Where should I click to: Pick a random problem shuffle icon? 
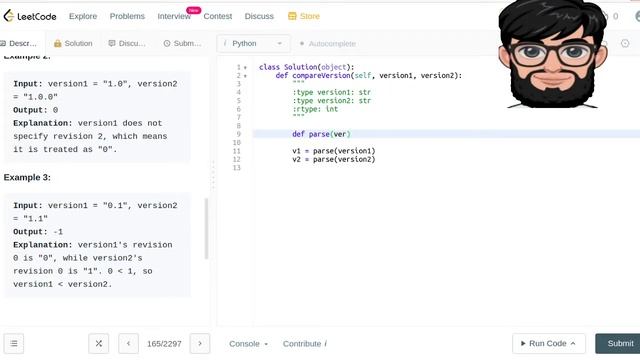(x=99, y=344)
